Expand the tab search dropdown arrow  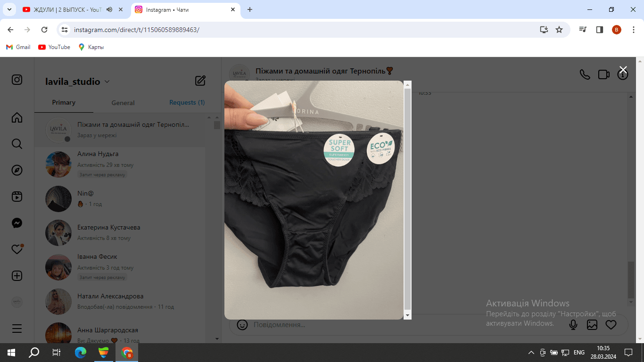click(9, 9)
